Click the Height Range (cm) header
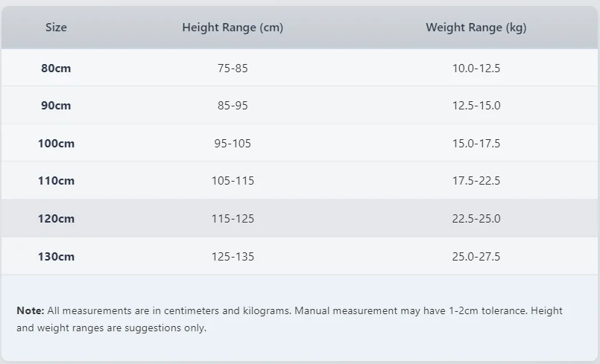Viewport: 600px width, 364px height. pyautogui.click(x=233, y=28)
